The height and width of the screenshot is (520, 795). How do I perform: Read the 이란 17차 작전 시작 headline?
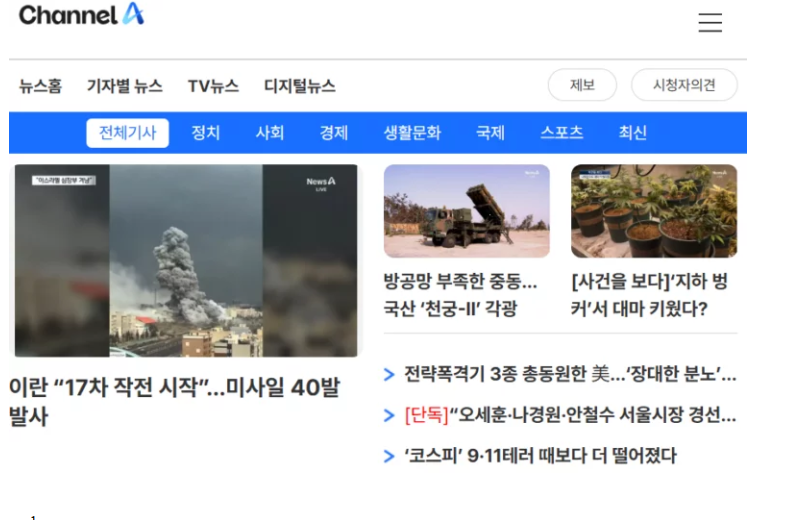point(174,402)
